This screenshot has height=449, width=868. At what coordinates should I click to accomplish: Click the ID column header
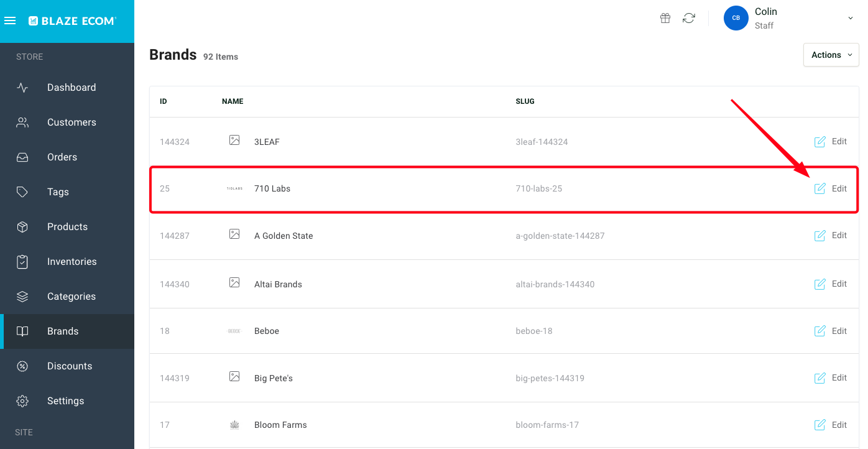(164, 101)
